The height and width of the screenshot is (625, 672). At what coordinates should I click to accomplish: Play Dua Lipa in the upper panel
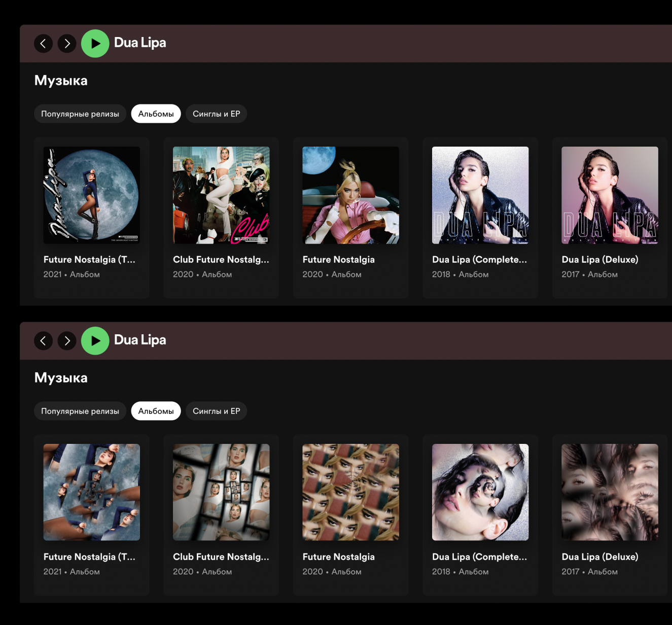[95, 44]
